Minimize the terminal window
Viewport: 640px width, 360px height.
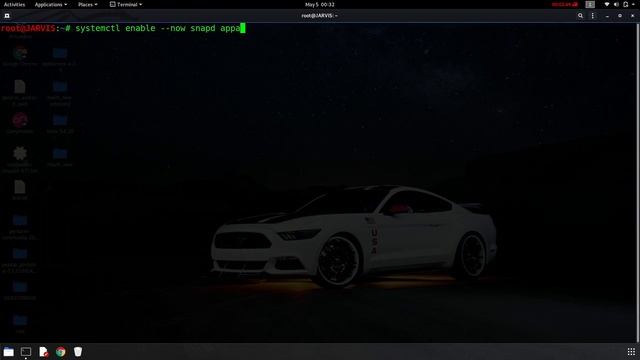pos(607,16)
